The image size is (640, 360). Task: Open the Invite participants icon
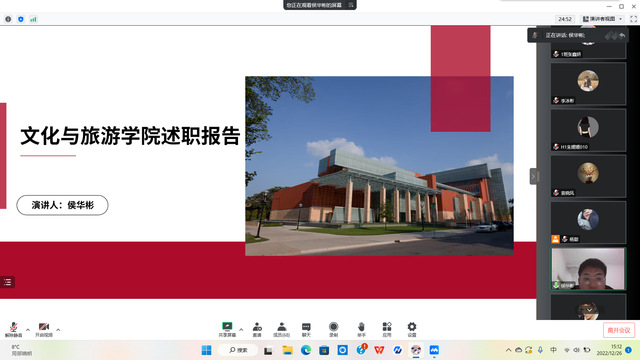point(257,329)
